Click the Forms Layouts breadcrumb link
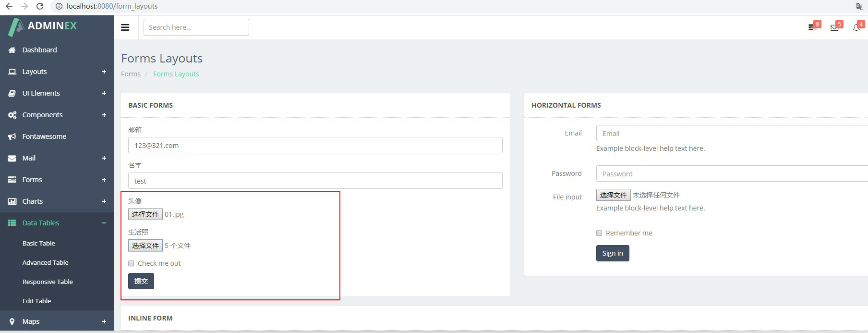The width and height of the screenshot is (868, 333). tap(176, 74)
